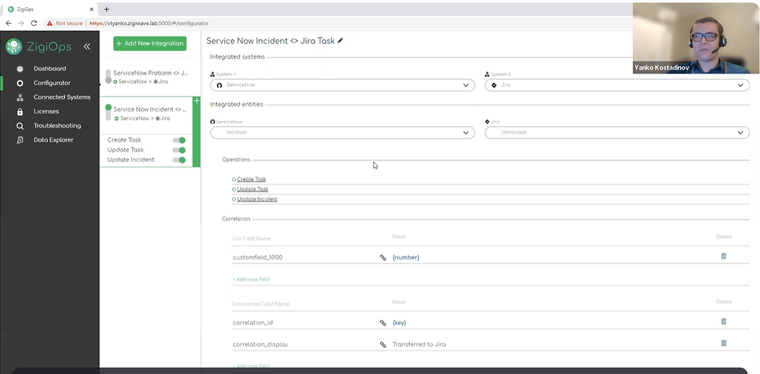Image resolution: width=760 pixels, height=374 pixels.
Task: Toggle the Update Task switch
Action: point(179,150)
